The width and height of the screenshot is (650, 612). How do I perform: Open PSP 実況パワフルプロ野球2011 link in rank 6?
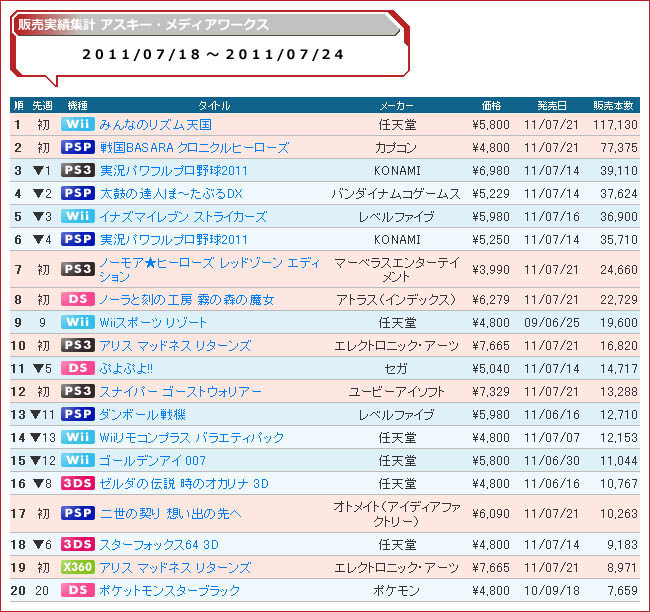click(174, 240)
